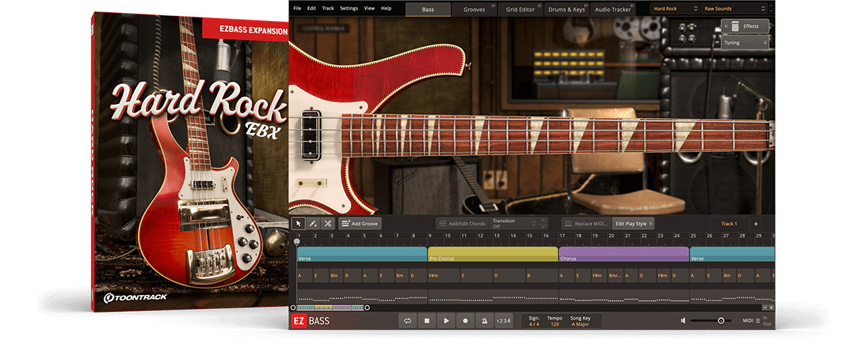
Task: Click the Add Groove button
Action: tap(359, 224)
